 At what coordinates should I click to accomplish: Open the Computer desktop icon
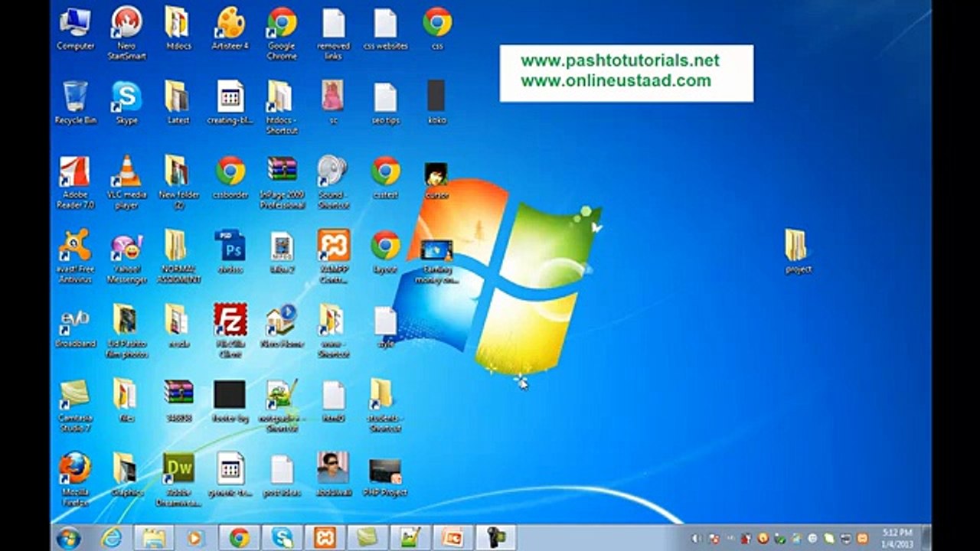75,29
